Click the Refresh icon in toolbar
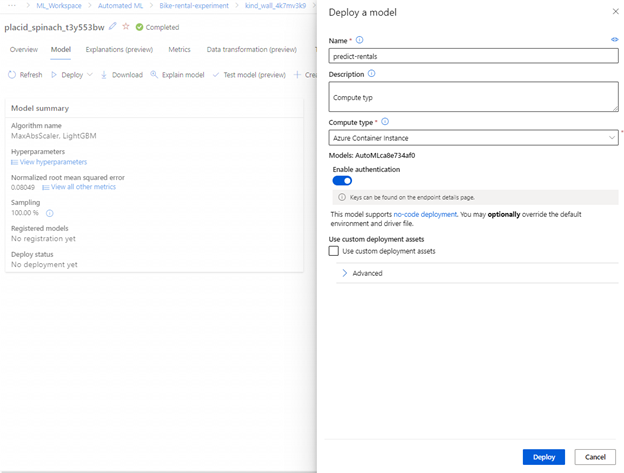Screen dimensions: 624x473 (x=12, y=75)
